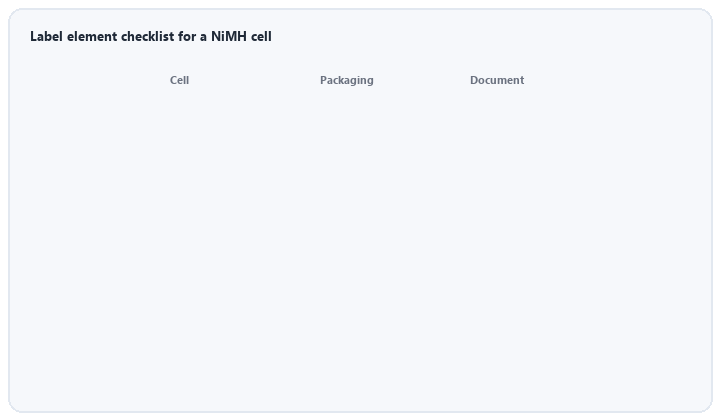
Task: Click the "Cell" column header
Action: click(179, 80)
